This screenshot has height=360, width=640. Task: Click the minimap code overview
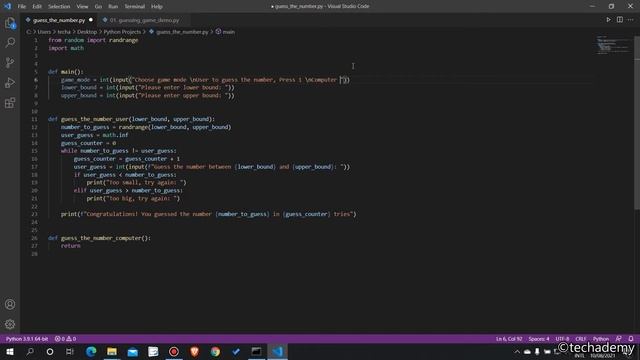tap(612, 45)
